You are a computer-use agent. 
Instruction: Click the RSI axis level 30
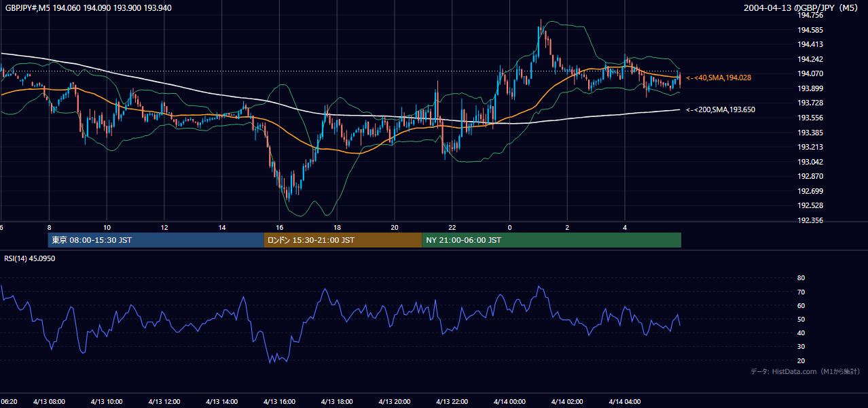[801, 347]
